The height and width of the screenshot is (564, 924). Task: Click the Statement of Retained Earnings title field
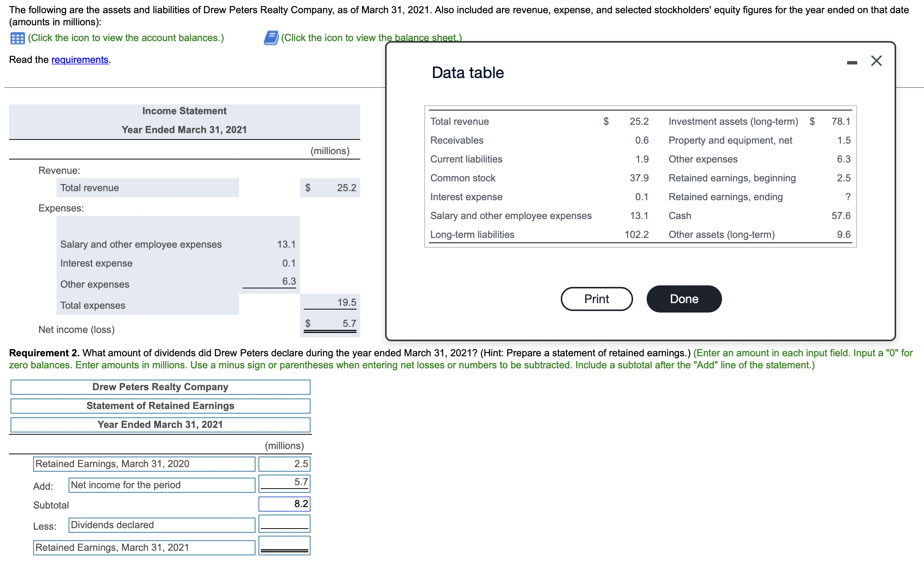[161, 406]
